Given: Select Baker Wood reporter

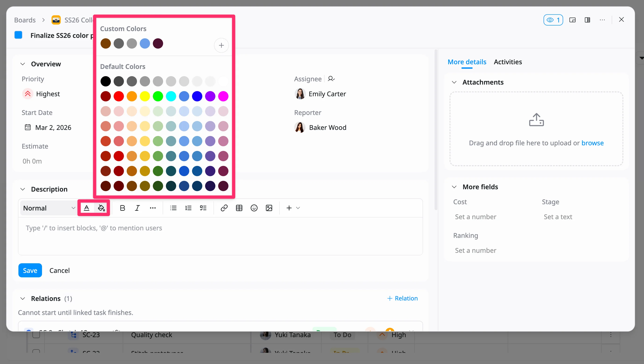Looking at the screenshot, I should (321, 127).
